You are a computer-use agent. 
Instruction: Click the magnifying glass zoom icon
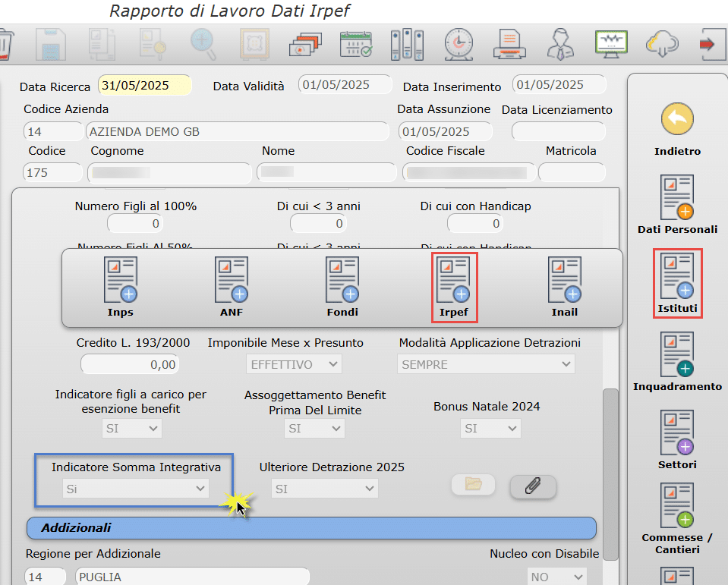[203, 45]
